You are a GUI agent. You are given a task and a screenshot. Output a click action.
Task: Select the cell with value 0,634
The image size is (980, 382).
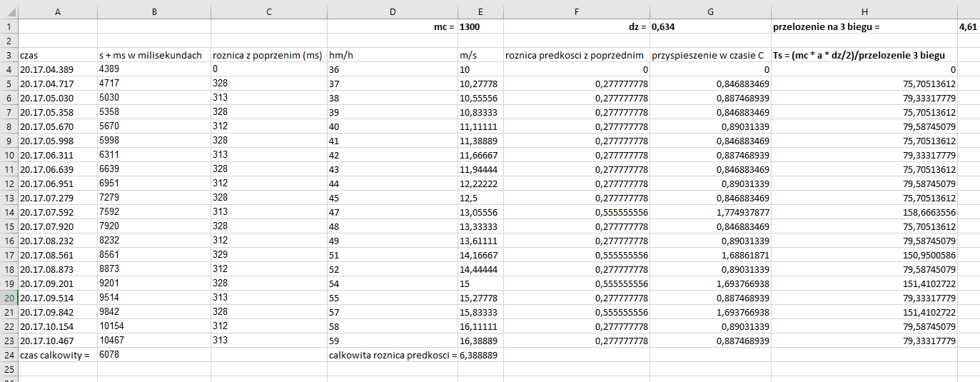tap(710, 26)
